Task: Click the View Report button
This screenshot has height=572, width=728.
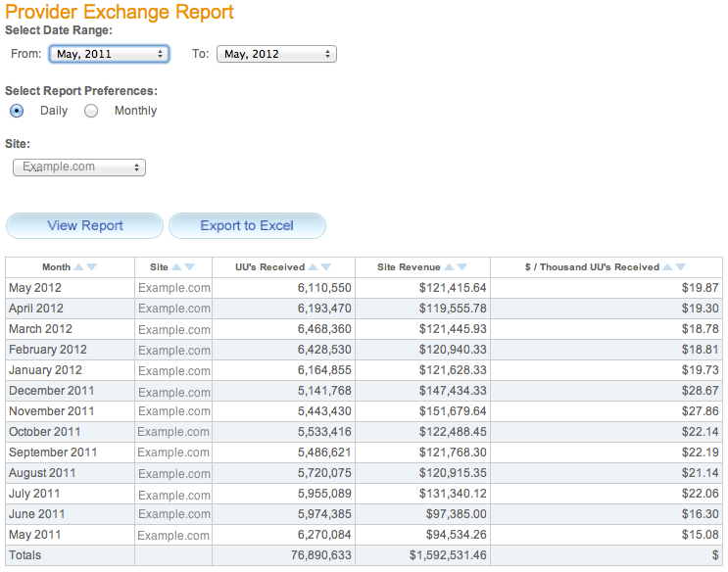Action: pos(85,225)
